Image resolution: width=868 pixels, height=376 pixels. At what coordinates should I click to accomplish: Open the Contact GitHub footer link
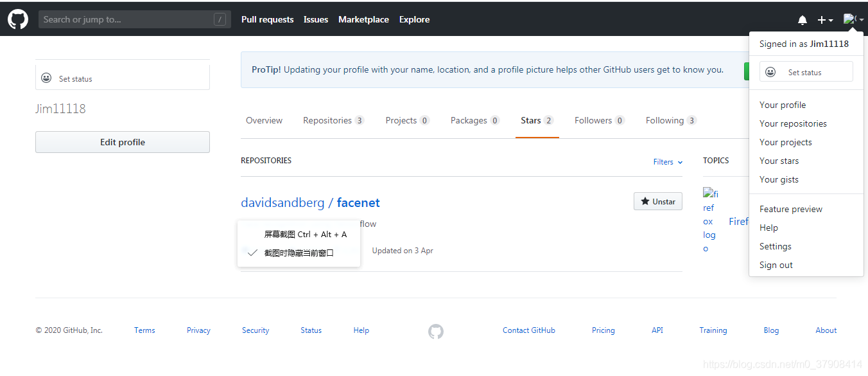(x=529, y=330)
